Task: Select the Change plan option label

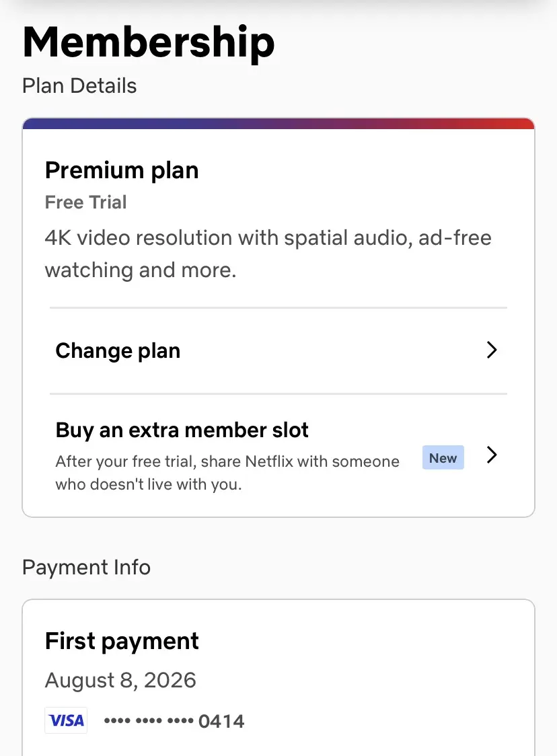Action: pyautogui.click(x=118, y=351)
